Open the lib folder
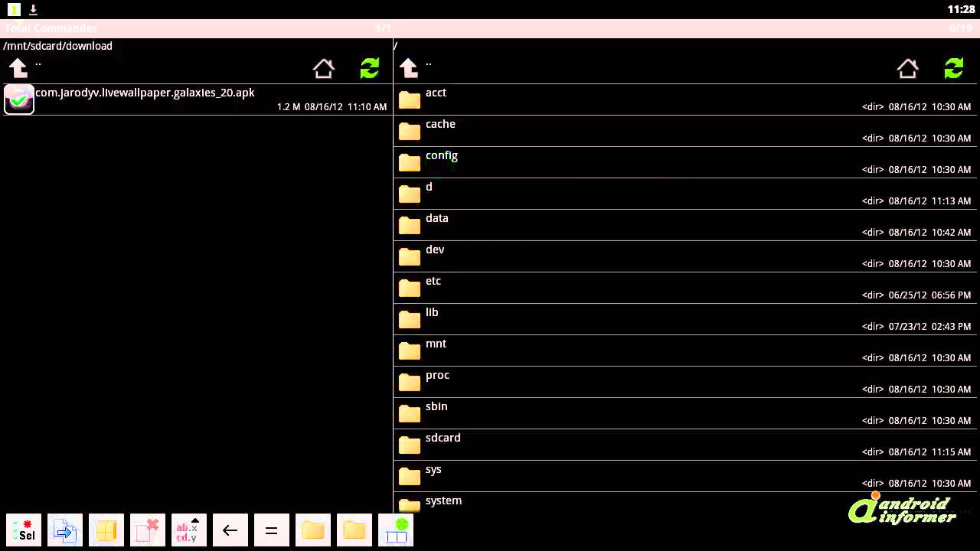980x551 pixels. (687, 320)
